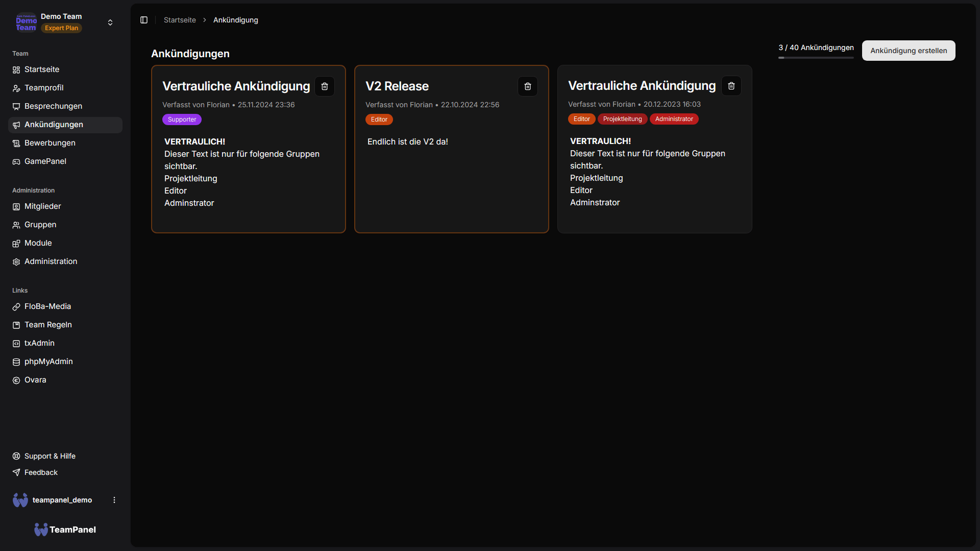Viewport: 980px width, 551px height.
Task: Go to Teamprofil page
Action: click(x=65, y=88)
